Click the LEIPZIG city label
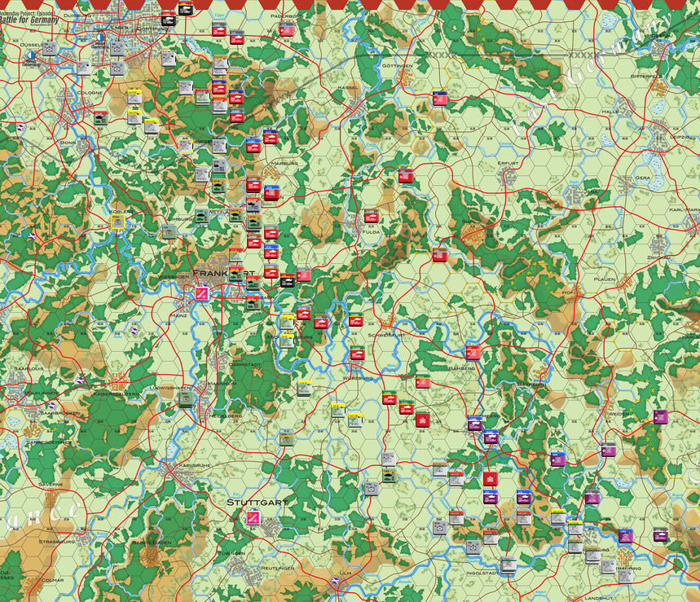Screen dimensions: 700x602 pos(680,137)
